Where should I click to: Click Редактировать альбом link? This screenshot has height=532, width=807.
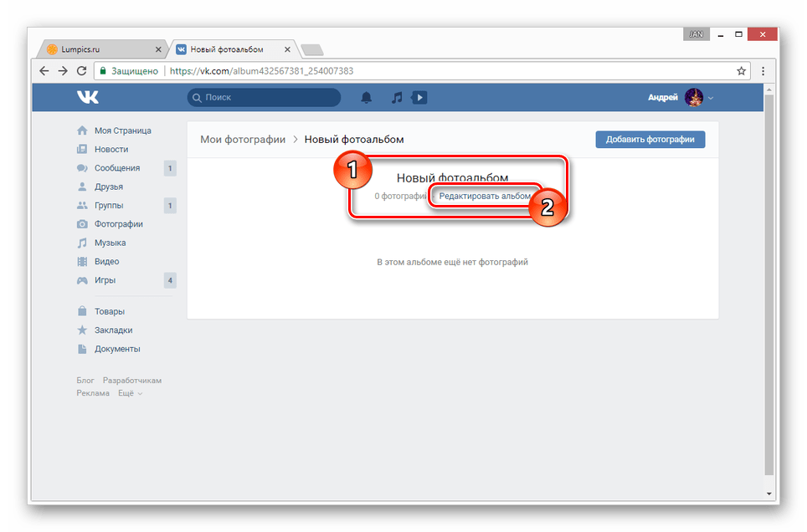(x=485, y=196)
